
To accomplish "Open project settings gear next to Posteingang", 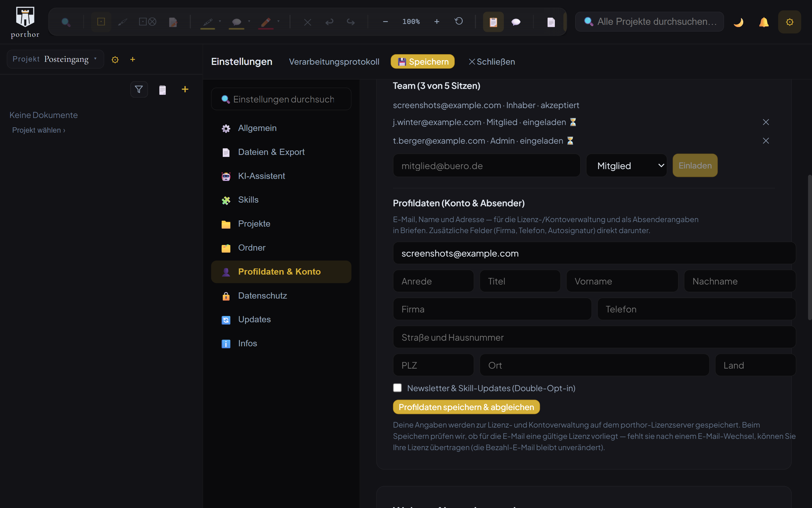I will coord(115,60).
